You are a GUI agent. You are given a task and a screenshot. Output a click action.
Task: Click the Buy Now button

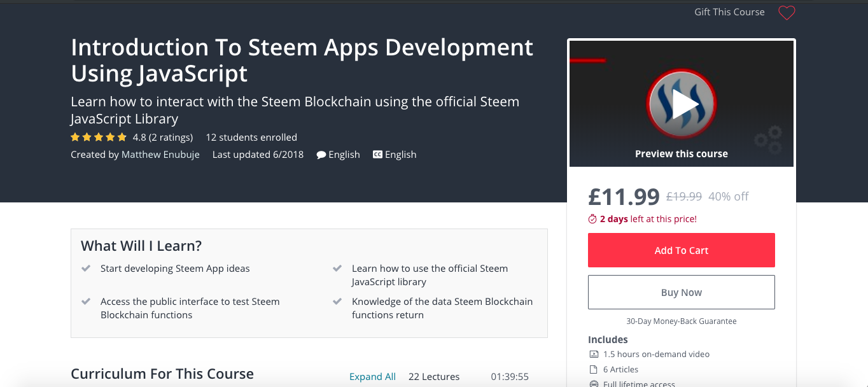pyautogui.click(x=682, y=292)
